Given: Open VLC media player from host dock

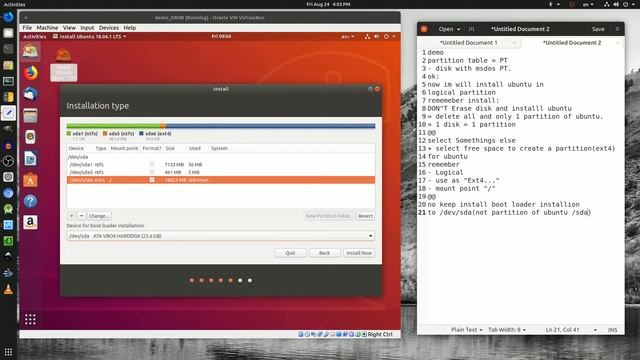Looking at the screenshot, I should point(8,289).
